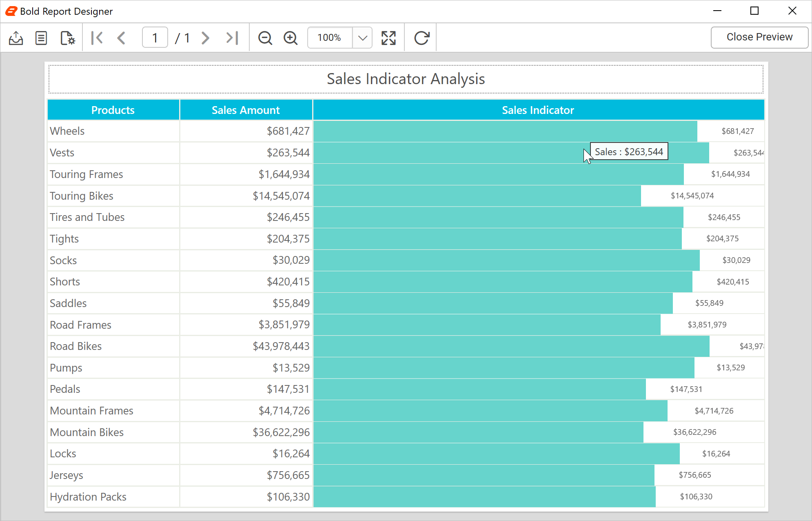This screenshot has height=521, width=812.
Task: Click the $420,415 sales amount cell
Action: point(246,282)
